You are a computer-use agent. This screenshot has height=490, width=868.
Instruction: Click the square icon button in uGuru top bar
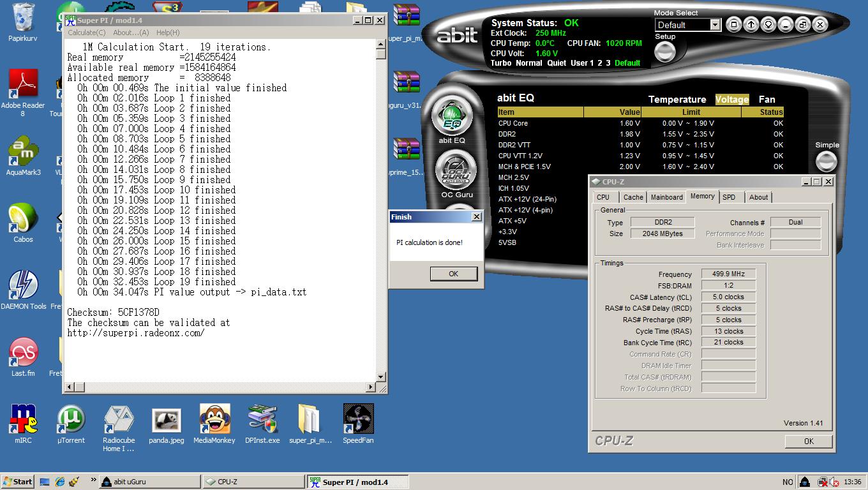point(734,24)
